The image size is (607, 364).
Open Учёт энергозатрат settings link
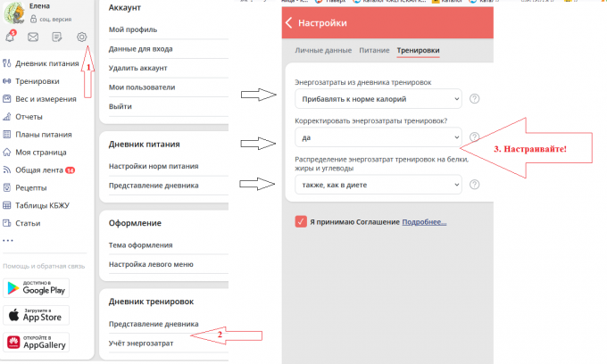tap(142, 343)
